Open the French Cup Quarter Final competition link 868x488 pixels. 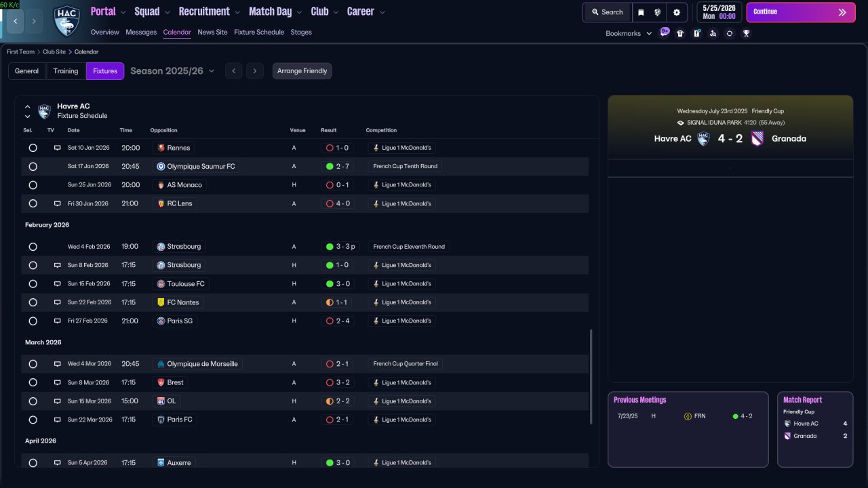pos(406,364)
